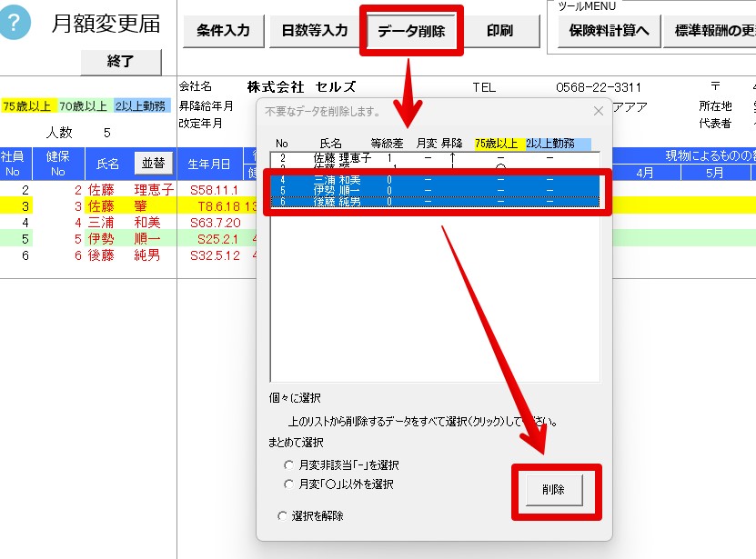Click birthdate cell S32.5.12
Screen dimensions: 756x559
[x=215, y=255]
